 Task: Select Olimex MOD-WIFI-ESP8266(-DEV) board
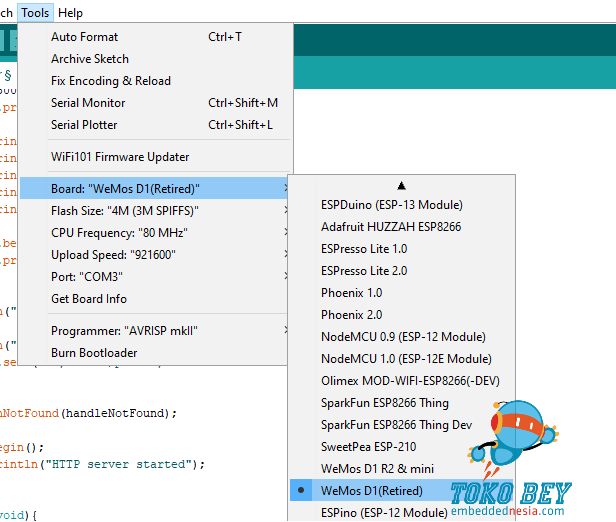(402, 381)
